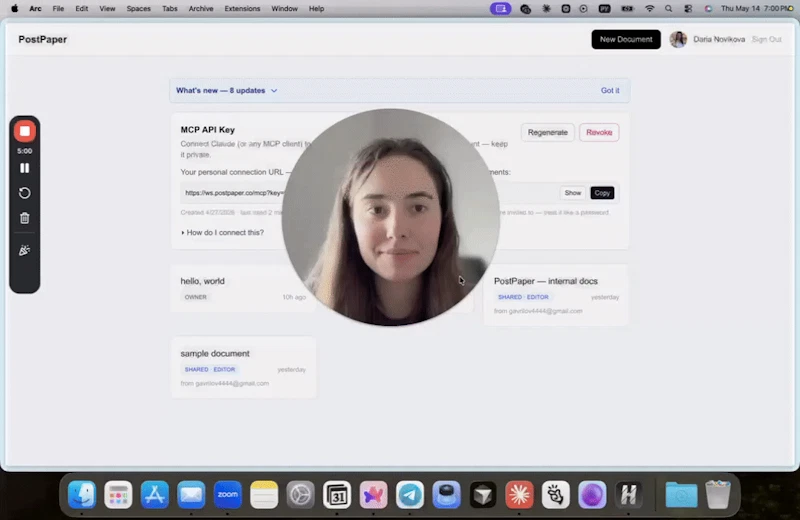Screen dimensions: 800x520
Task: Click the date and time in menu bar
Action: pos(754,9)
